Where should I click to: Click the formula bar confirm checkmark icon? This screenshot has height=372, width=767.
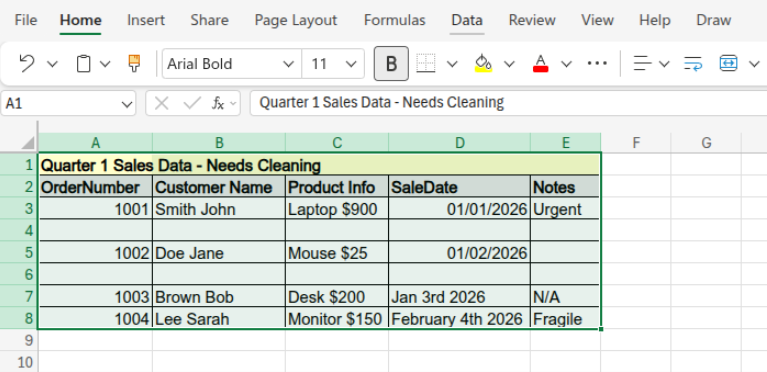click(192, 103)
